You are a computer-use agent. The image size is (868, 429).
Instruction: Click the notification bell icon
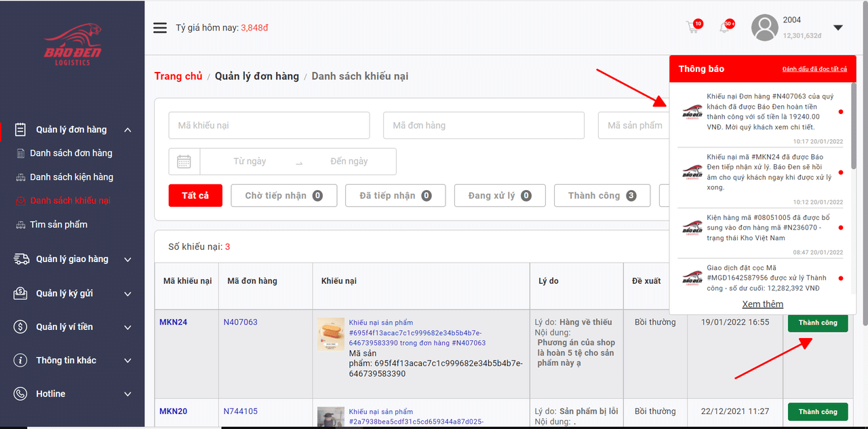[x=724, y=28]
